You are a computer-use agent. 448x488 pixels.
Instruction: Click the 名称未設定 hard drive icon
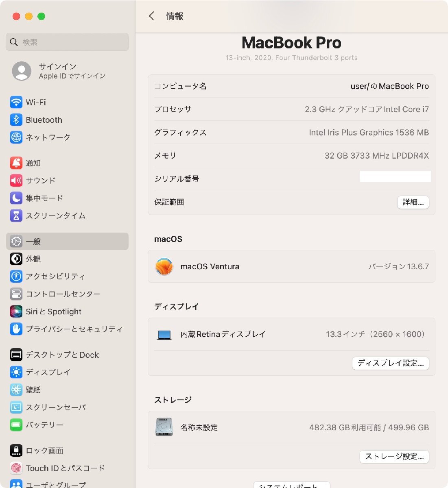pyautogui.click(x=164, y=427)
